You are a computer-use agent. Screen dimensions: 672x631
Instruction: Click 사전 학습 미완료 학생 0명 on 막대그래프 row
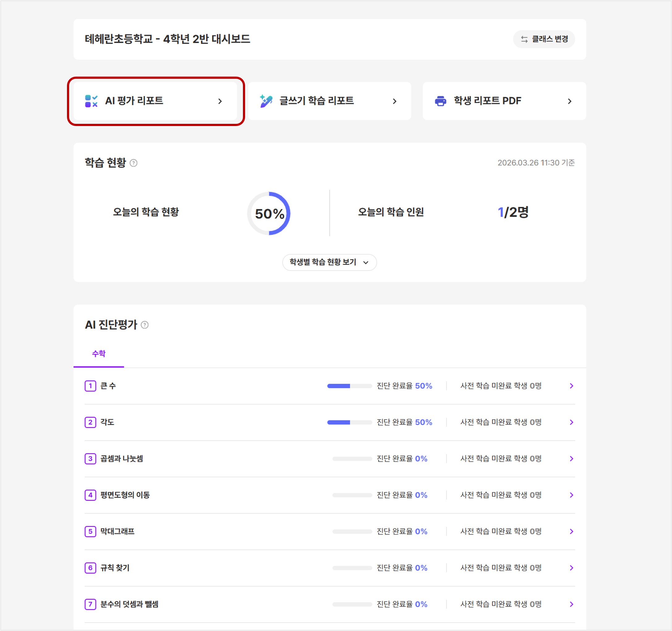pyautogui.click(x=501, y=532)
